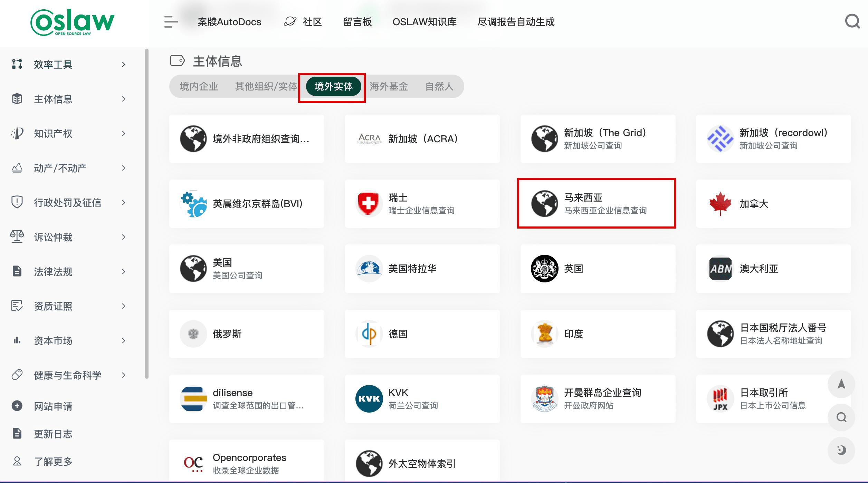The width and height of the screenshot is (868, 483).
Task: Toggle the sidebar collapse hamburger icon
Action: pyautogui.click(x=171, y=22)
